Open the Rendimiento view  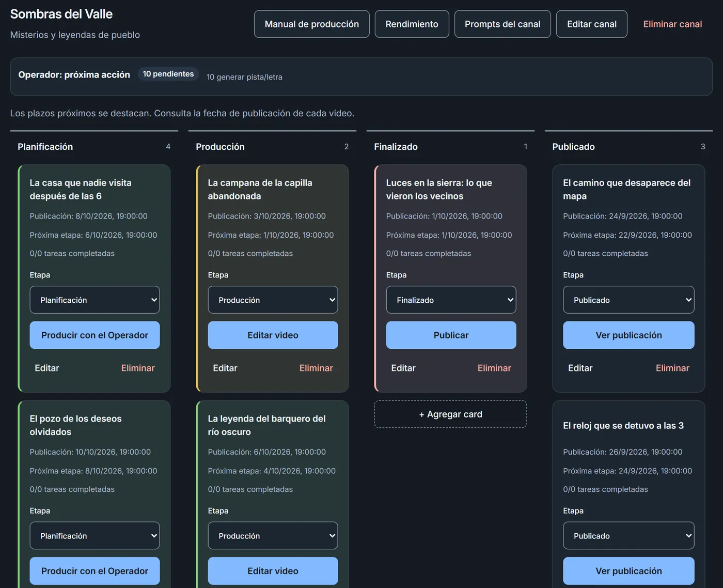click(x=412, y=24)
